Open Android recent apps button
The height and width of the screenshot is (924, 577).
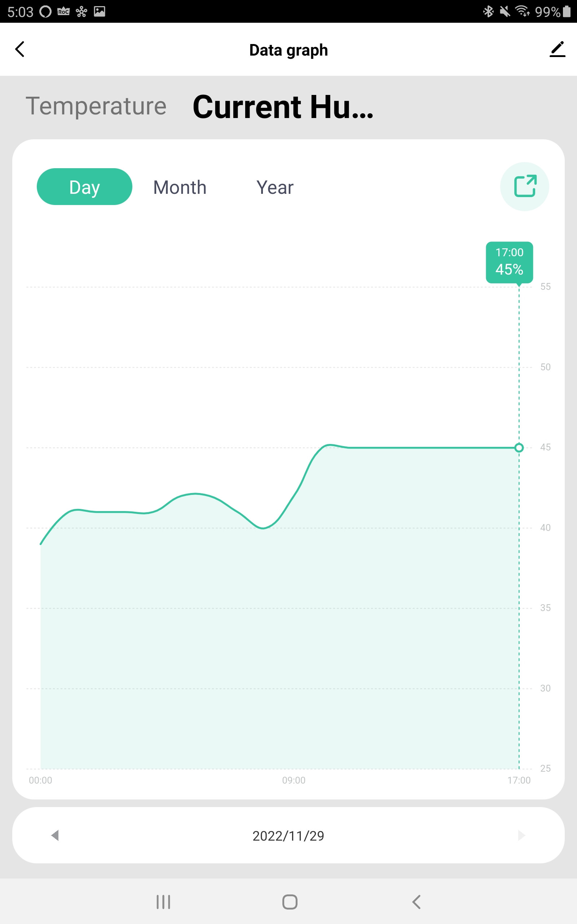(x=163, y=902)
